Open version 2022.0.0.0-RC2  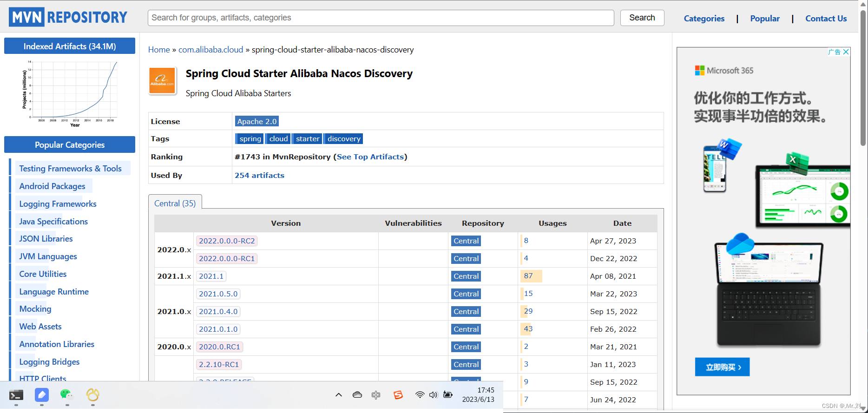pos(227,241)
